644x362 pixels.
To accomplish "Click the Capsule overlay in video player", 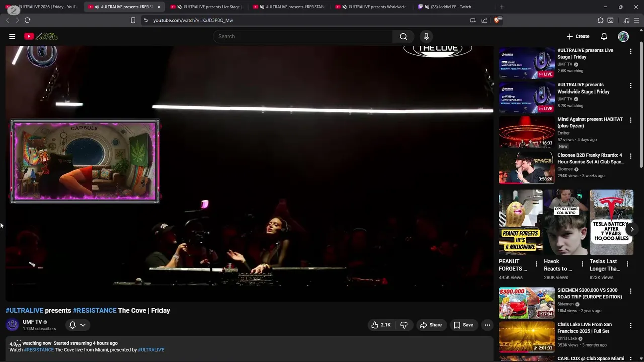I will (85, 161).
